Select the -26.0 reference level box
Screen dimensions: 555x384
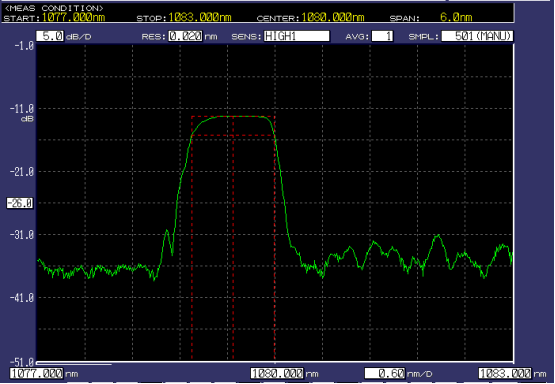click(x=20, y=203)
